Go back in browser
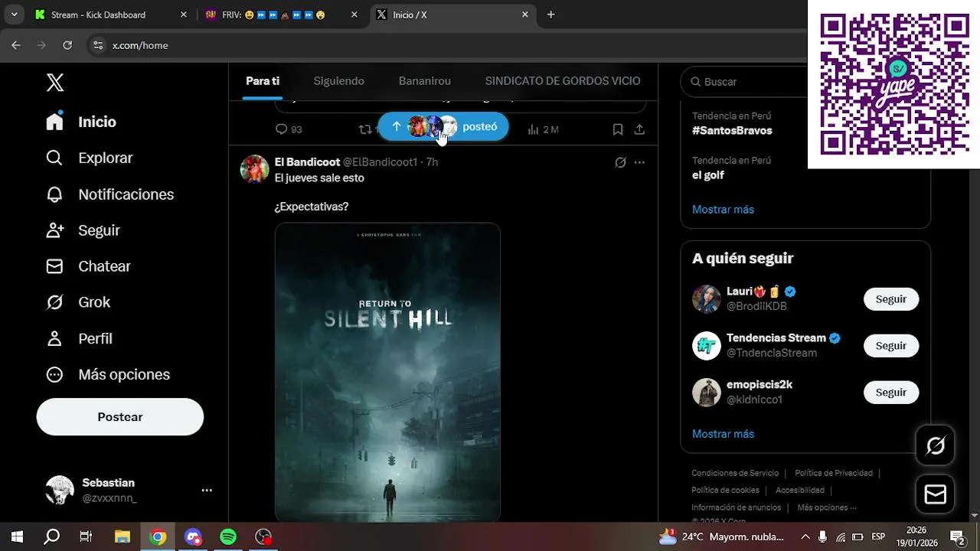Image resolution: width=980 pixels, height=551 pixels. [x=16, y=45]
